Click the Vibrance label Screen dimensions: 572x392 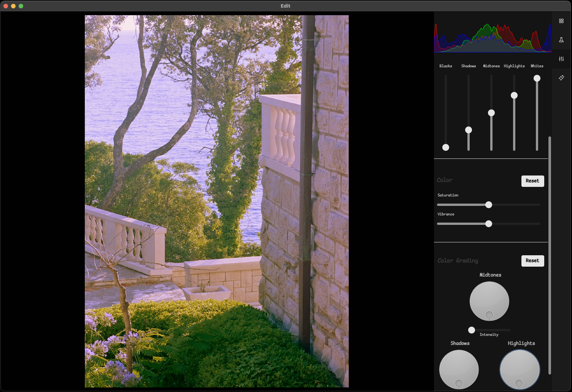pos(446,214)
